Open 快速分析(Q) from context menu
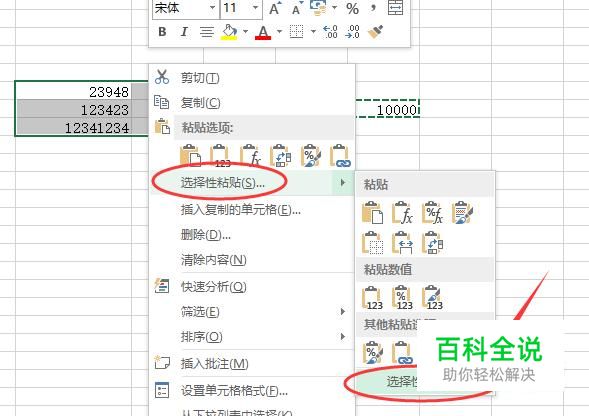This screenshot has height=416, width=589. [252, 287]
